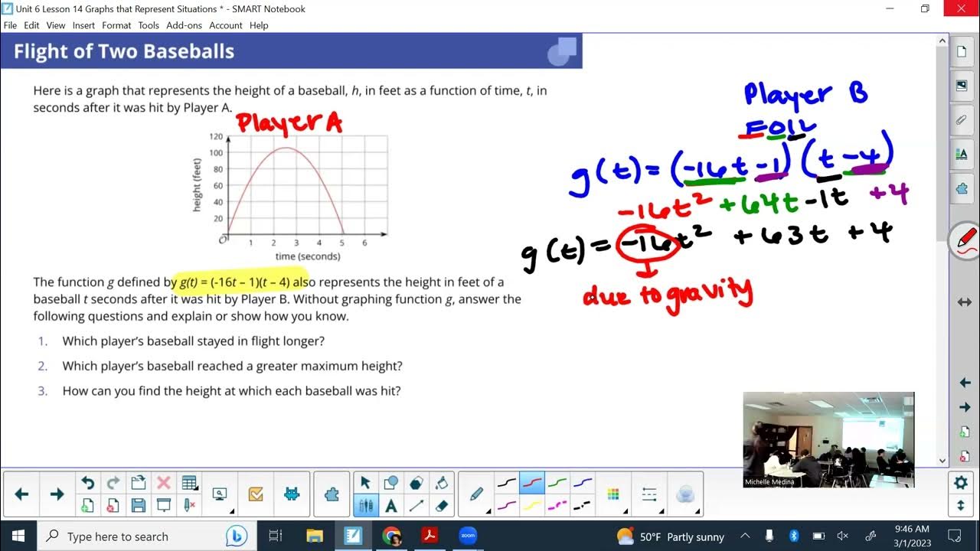
Task: Open the View menu
Action: coord(56,25)
